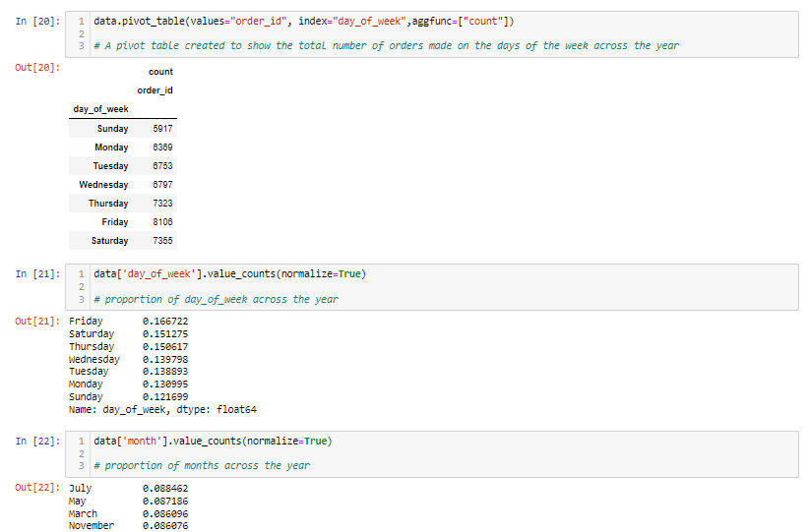Viewport: 808px width, 532px height.
Task: Click the comment about pivot table days of week
Action: tap(386, 46)
